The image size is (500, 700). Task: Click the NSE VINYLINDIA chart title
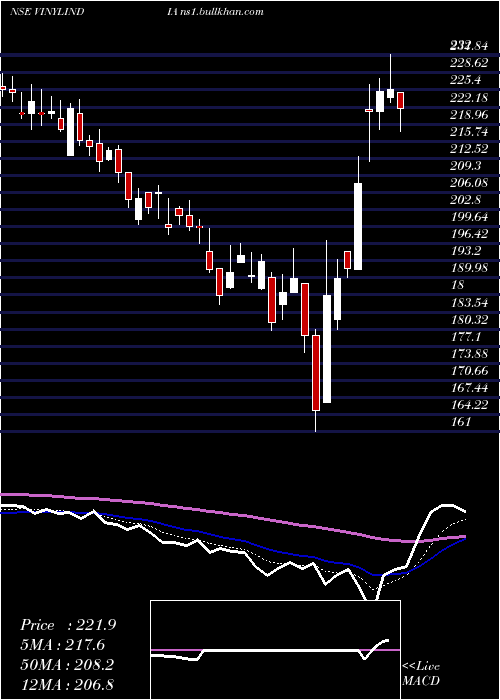pyautogui.click(x=92, y=12)
